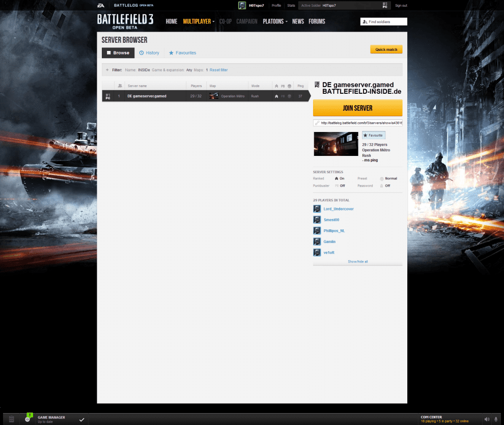Switch to the History tab
This screenshot has height=425, width=504.
(x=149, y=52)
